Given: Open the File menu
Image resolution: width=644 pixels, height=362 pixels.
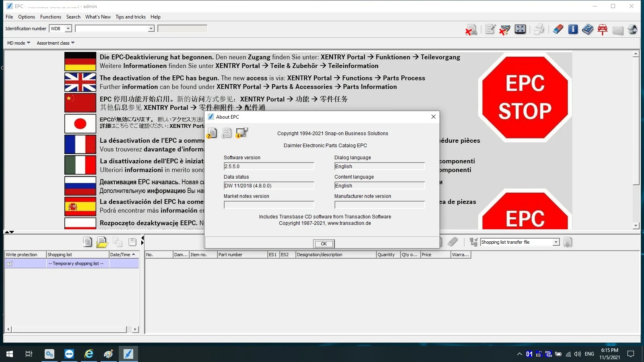Looking at the screenshot, I should (x=9, y=17).
